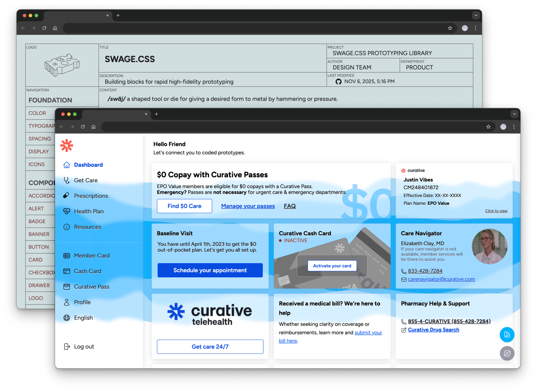Click the Dashboard home icon
Screen dimensions: 537x392
pyautogui.click(x=67, y=165)
